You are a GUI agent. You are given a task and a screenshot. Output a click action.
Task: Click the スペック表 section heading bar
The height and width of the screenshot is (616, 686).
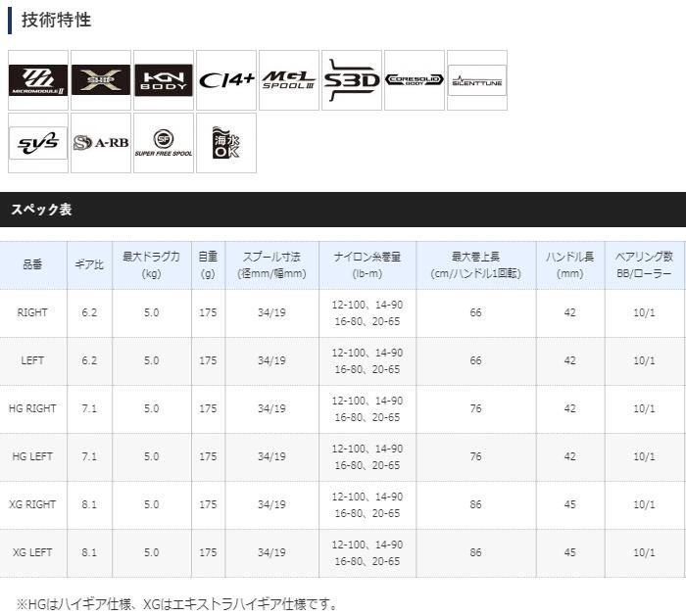[343, 210]
